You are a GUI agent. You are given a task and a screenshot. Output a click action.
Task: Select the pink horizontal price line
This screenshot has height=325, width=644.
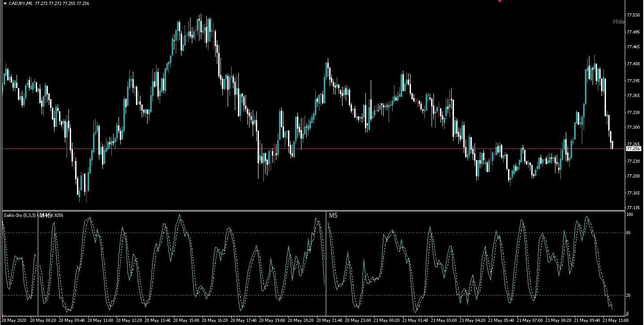[313, 148]
